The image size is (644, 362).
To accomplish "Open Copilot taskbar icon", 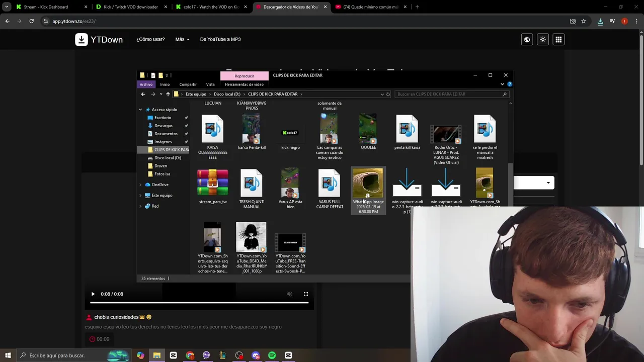I will click(x=140, y=355).
